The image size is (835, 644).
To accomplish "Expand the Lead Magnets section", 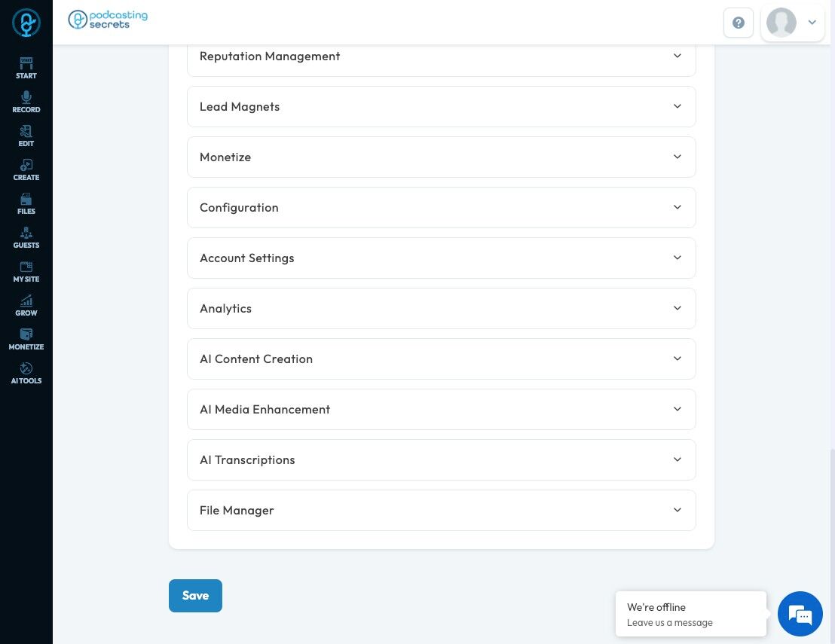I will 441,107.
